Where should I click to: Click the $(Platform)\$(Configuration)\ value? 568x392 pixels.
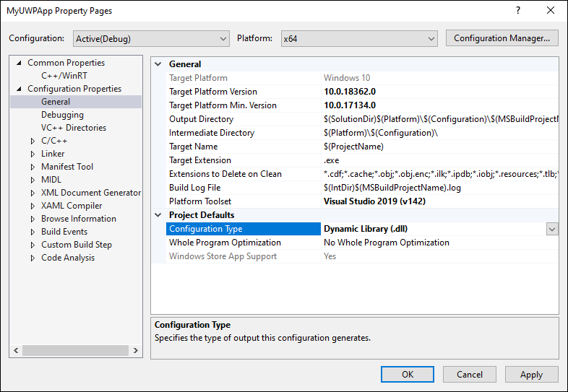click(x=380, y=133)
